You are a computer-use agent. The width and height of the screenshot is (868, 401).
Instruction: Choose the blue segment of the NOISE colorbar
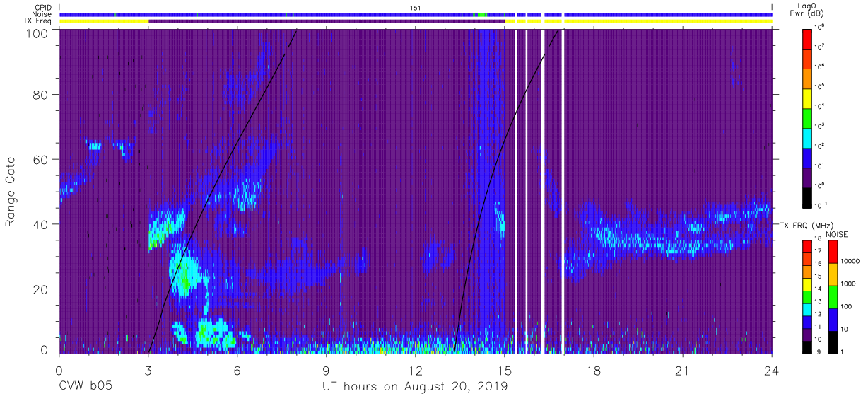tap(833, 318)
